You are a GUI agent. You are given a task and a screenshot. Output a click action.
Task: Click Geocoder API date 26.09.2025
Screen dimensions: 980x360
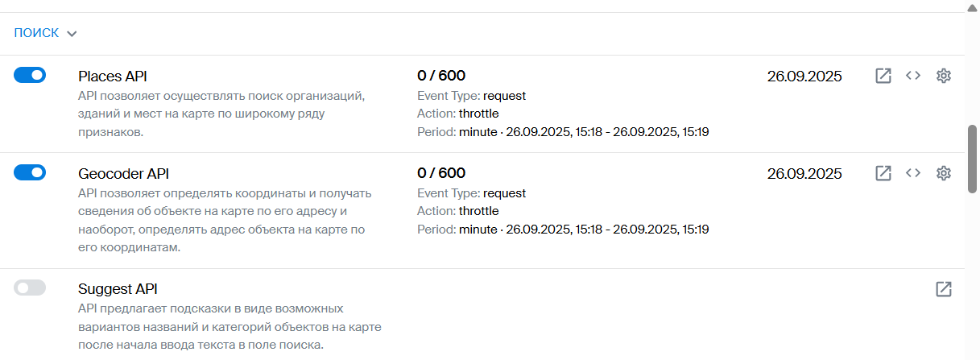[x=804, y=174]
